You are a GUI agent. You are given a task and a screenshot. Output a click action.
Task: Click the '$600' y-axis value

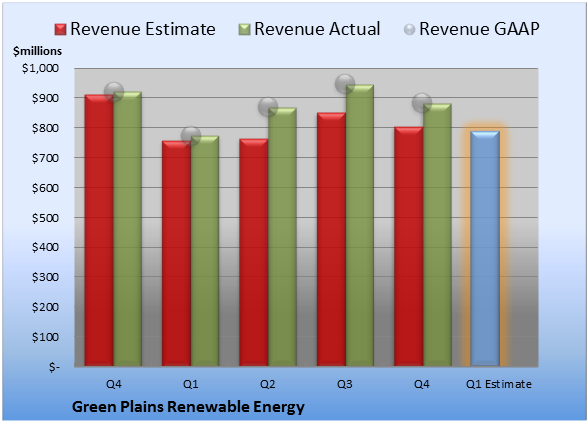(x=45, y=188)
